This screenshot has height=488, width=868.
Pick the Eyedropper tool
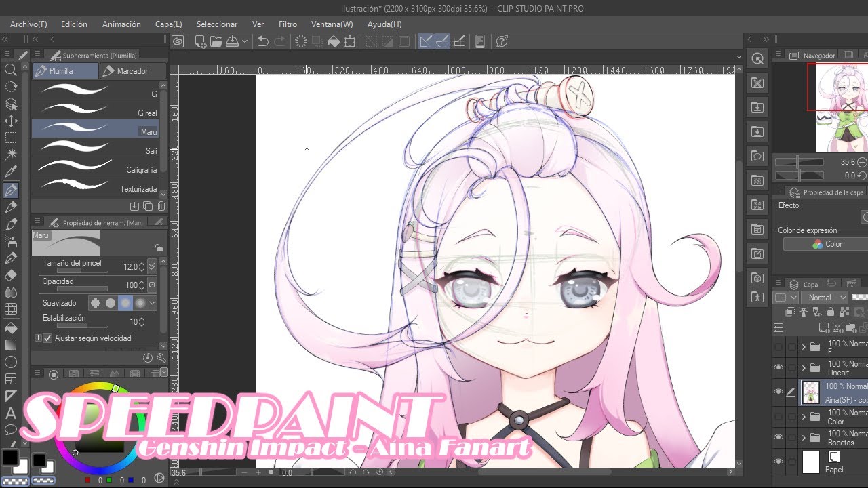coord(11,172)
